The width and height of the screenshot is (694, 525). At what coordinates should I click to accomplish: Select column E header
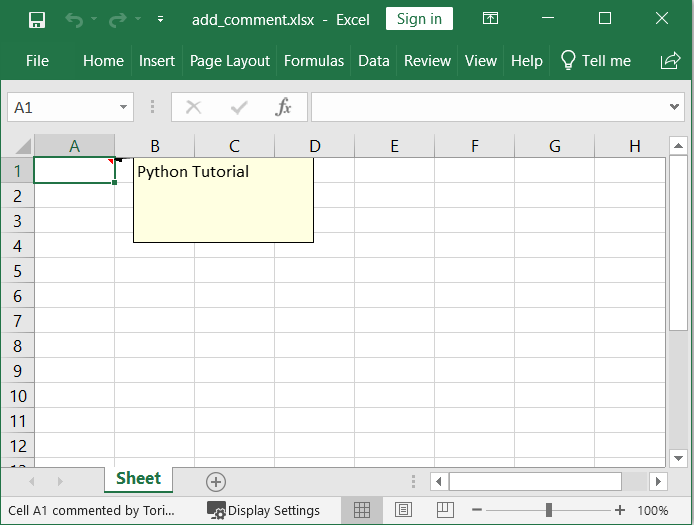tap(394, 146)
